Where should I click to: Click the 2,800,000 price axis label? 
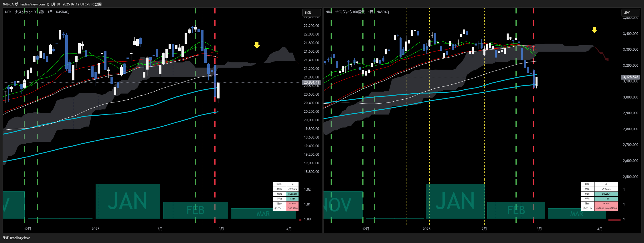631,129
